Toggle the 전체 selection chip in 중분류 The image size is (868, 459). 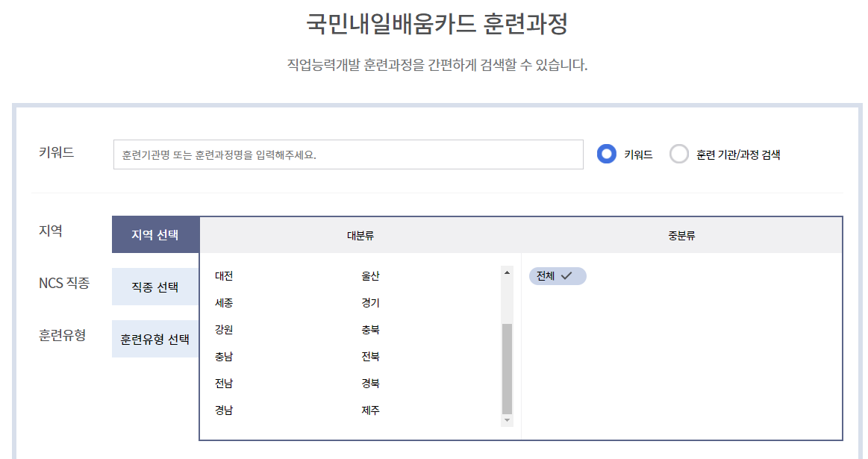point(557,275)
